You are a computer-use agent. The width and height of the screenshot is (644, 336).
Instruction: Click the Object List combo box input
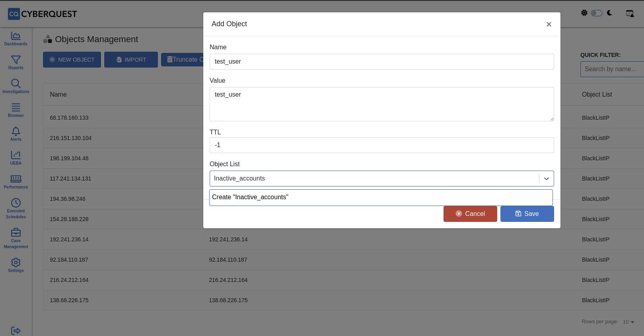pos(374,179)
